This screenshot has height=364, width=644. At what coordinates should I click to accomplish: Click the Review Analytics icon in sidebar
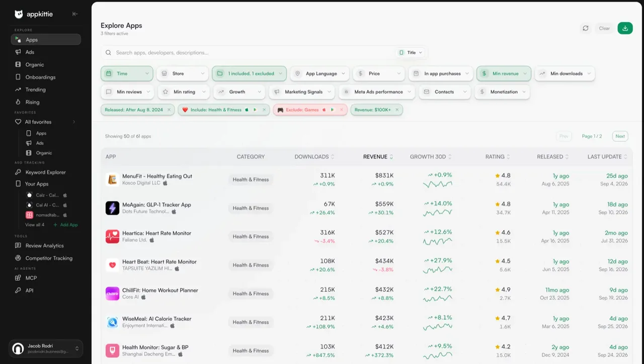(x=18, y=245)
